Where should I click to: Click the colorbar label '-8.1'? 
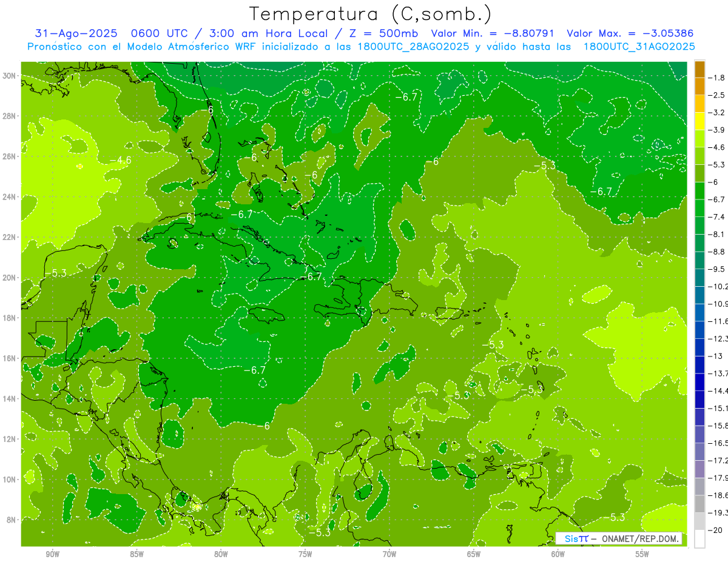pos(716,234)
